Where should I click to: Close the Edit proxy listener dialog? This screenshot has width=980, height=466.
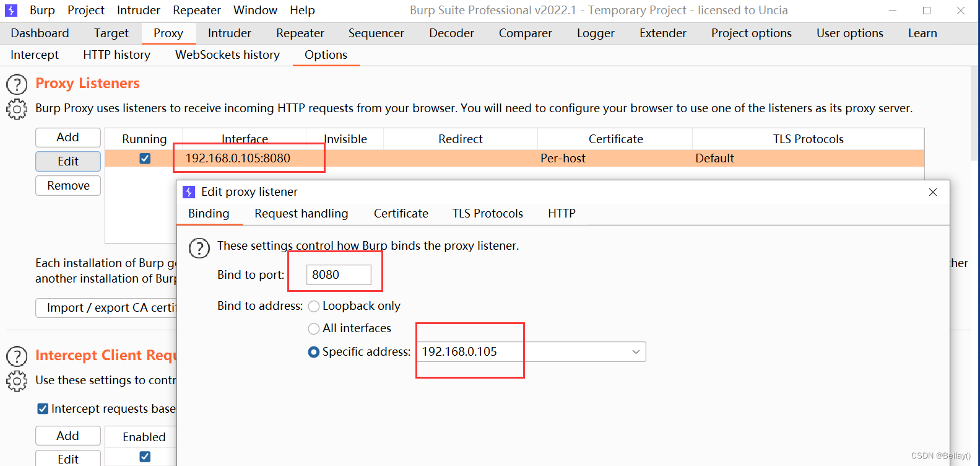tap(933, 192)
